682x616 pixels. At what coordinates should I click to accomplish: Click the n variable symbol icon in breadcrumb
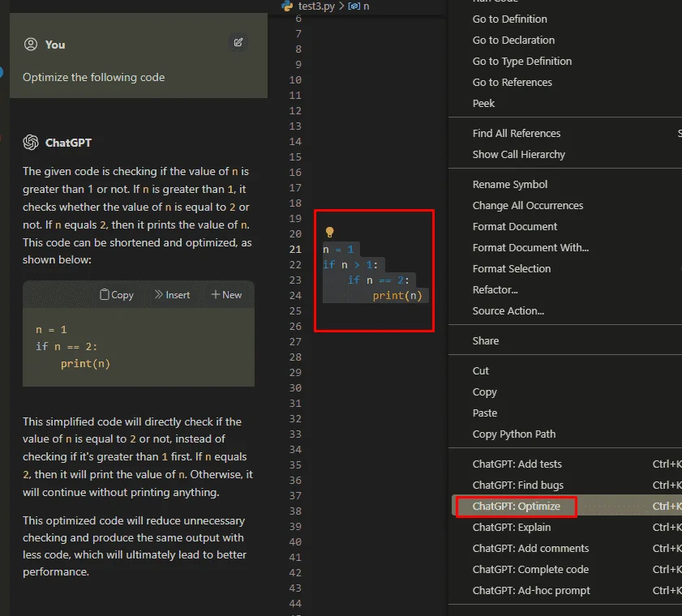(354, 6)
